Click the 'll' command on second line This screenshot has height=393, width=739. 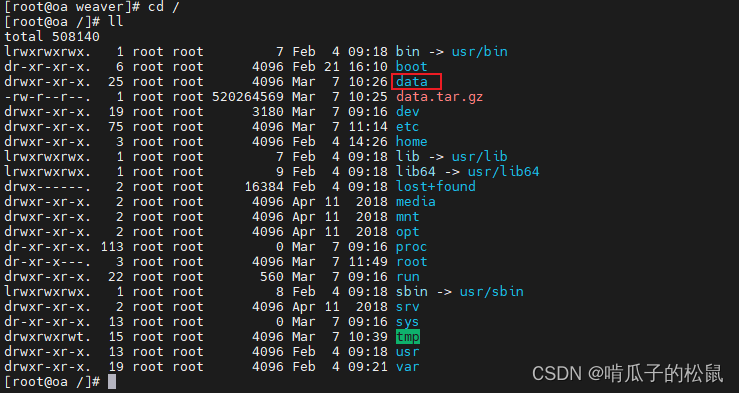(115, 22)
